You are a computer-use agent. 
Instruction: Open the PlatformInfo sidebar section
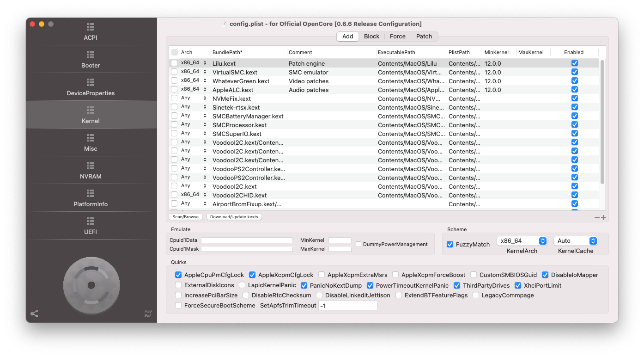coord(91,198)
